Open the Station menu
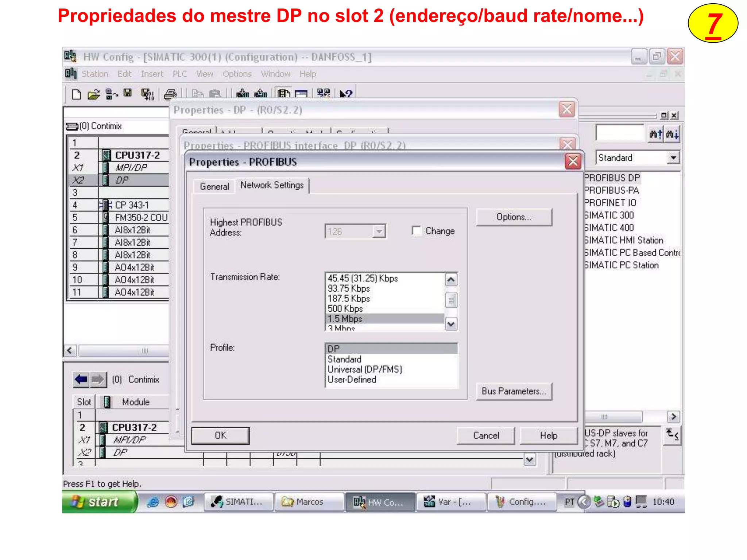The height and width of the screenshot is (560, 747). tap(95, 74)
